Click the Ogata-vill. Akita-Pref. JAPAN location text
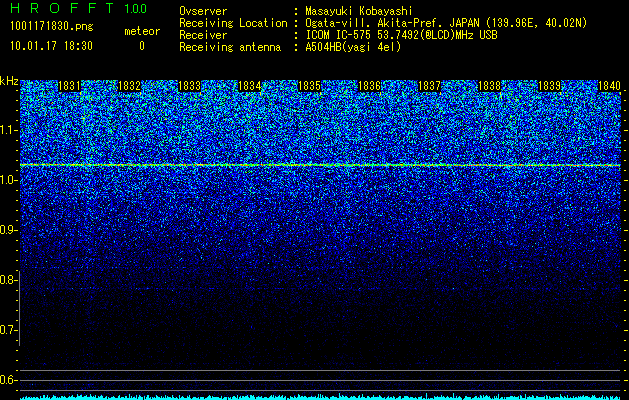The width and height of the screenshot is (629, 400). (446, 23)
